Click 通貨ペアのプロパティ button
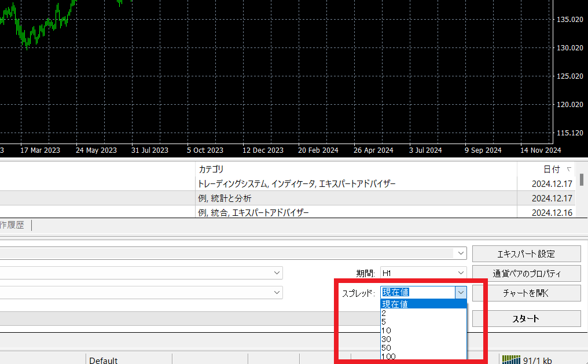This screenshot has width=588, height=364. 526,273
